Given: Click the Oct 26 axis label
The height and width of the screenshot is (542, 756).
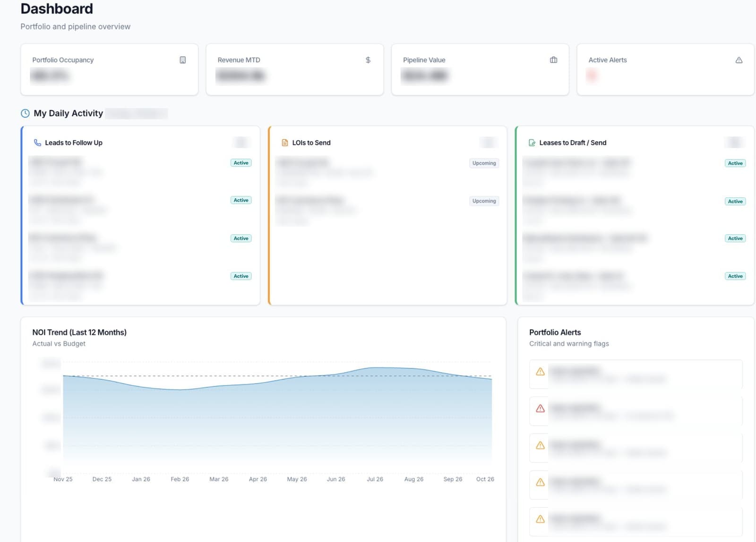Looking at the screenshot, I should 485,479.
